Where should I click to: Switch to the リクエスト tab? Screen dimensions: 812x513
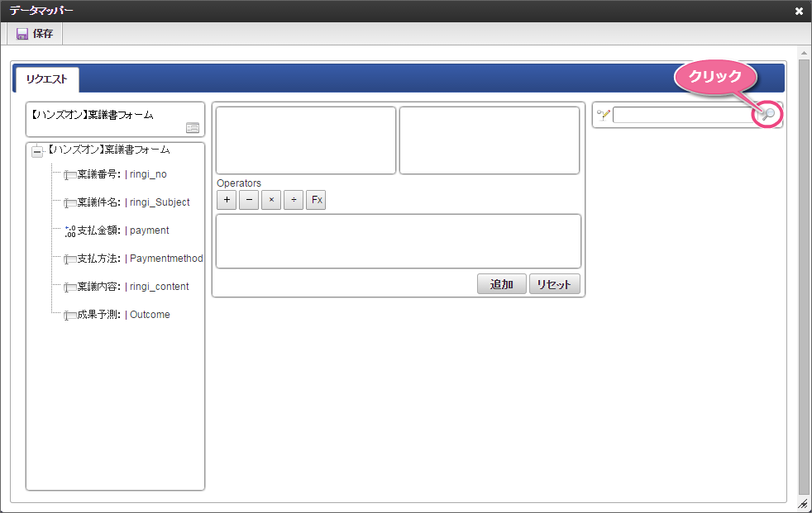pyautogui.click(x=46, y=79)
